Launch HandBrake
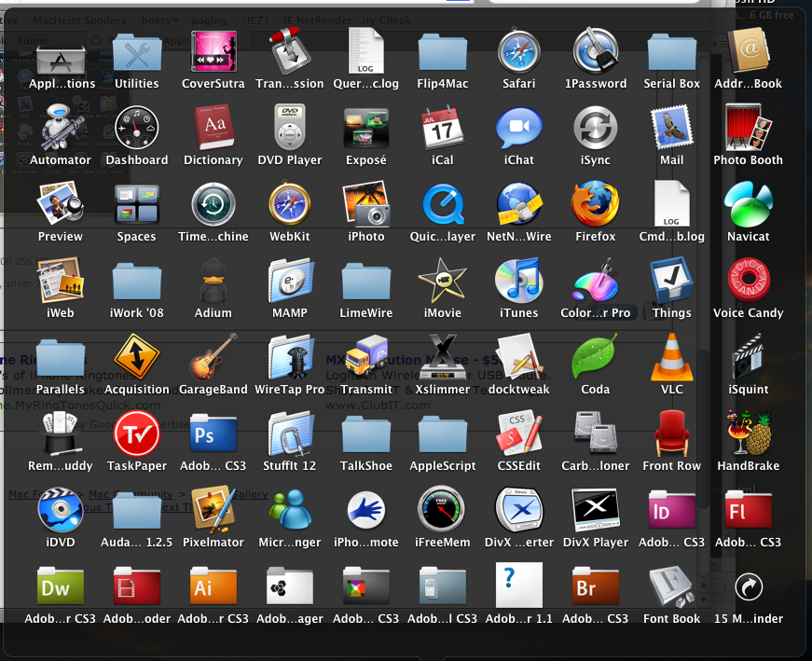 pos(749,433)
